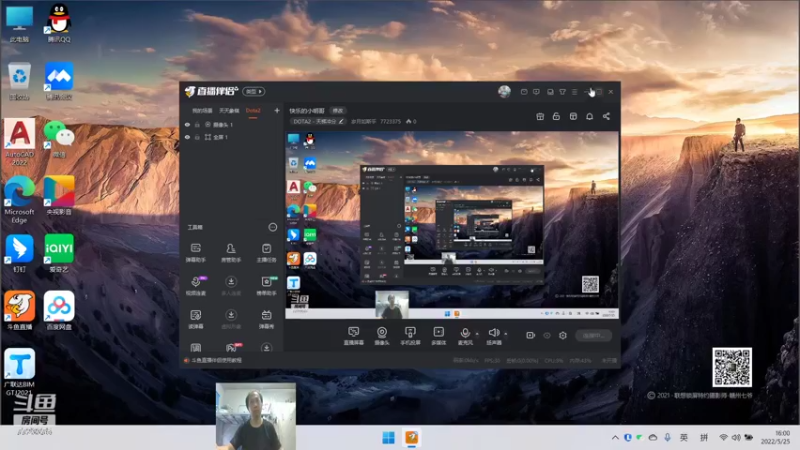Edit the DOTA2 category tag
This screenshot has width=800, height=450.
click(318, 121)
